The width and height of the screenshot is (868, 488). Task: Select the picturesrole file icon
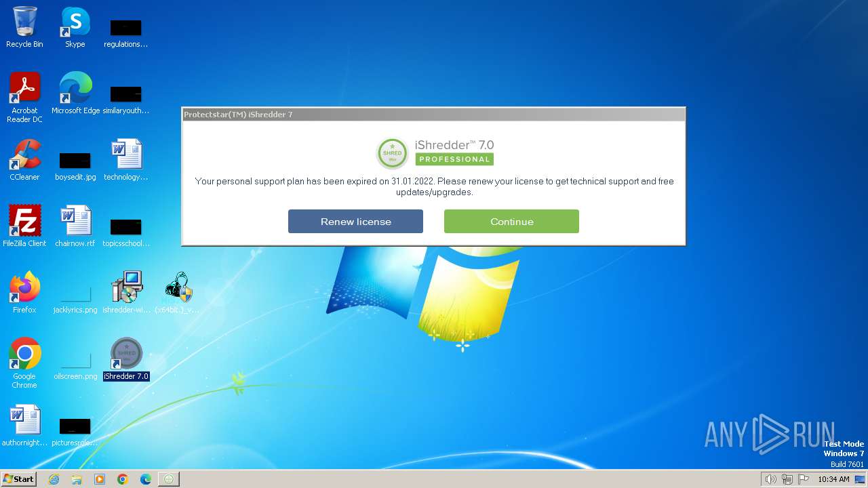point(75,432)
